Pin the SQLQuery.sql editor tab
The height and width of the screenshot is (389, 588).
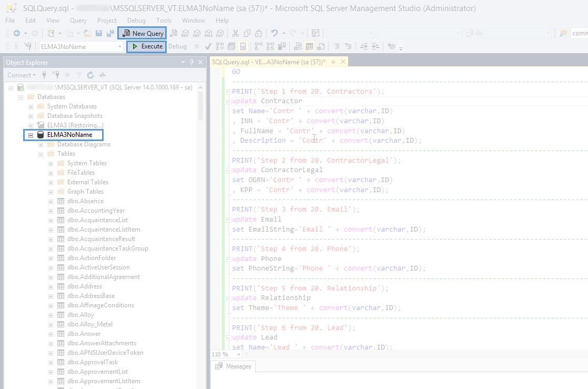pos(333,62)
